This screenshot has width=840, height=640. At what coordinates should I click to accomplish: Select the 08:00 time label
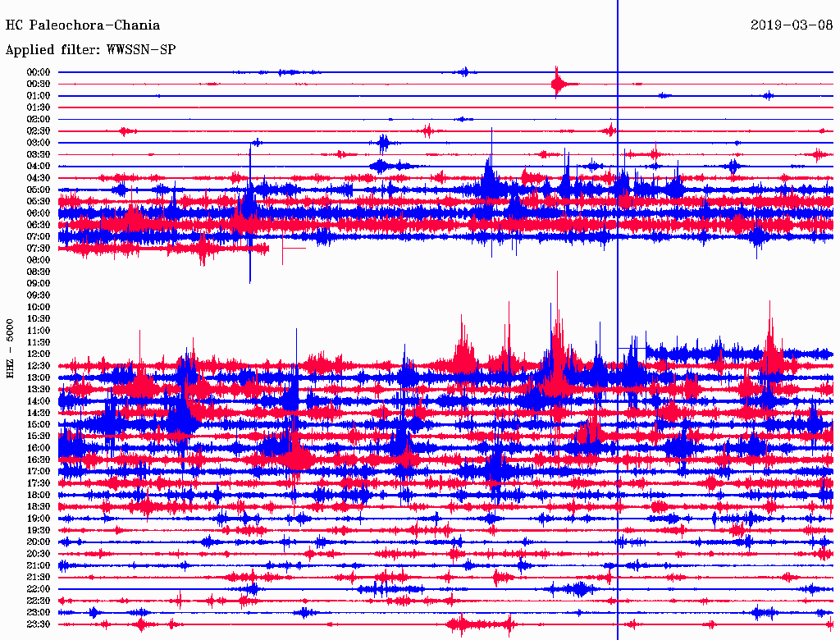pos(39,260)
